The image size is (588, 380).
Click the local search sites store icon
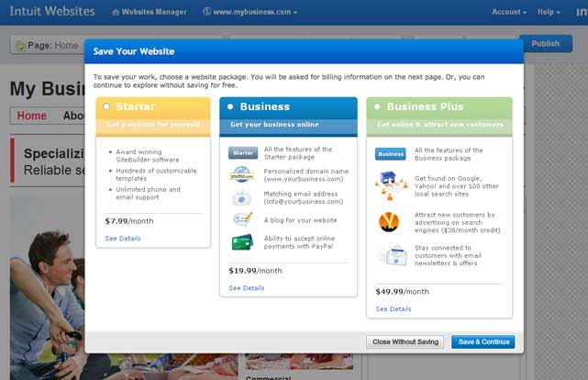pyautogui.click(x=391, y=185)
